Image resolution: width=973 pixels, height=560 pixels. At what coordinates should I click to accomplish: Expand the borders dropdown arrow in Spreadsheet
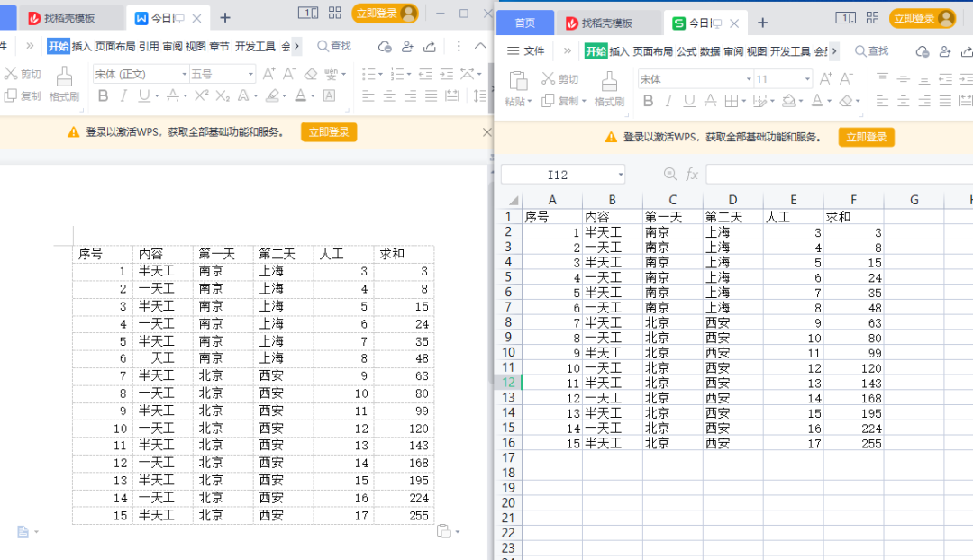(x=743, y=101)
